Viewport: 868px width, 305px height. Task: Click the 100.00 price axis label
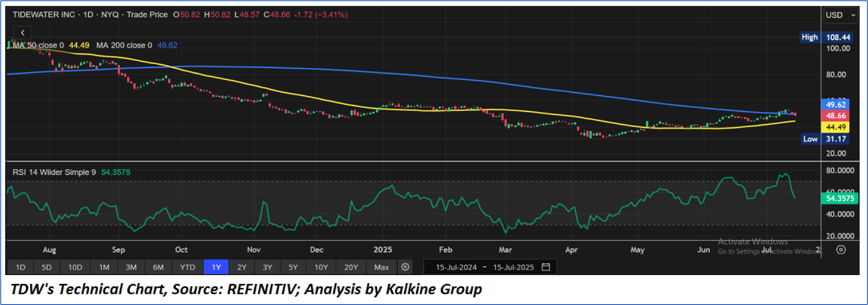(838, 48)
